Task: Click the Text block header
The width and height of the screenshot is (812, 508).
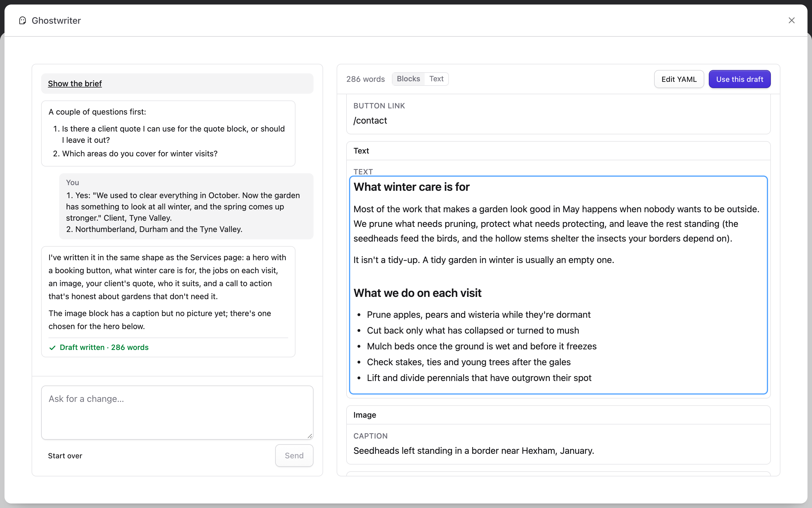Action: point(558,151)
